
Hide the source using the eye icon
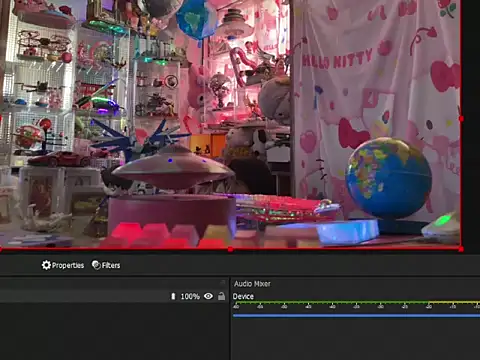tap(208, 296)
